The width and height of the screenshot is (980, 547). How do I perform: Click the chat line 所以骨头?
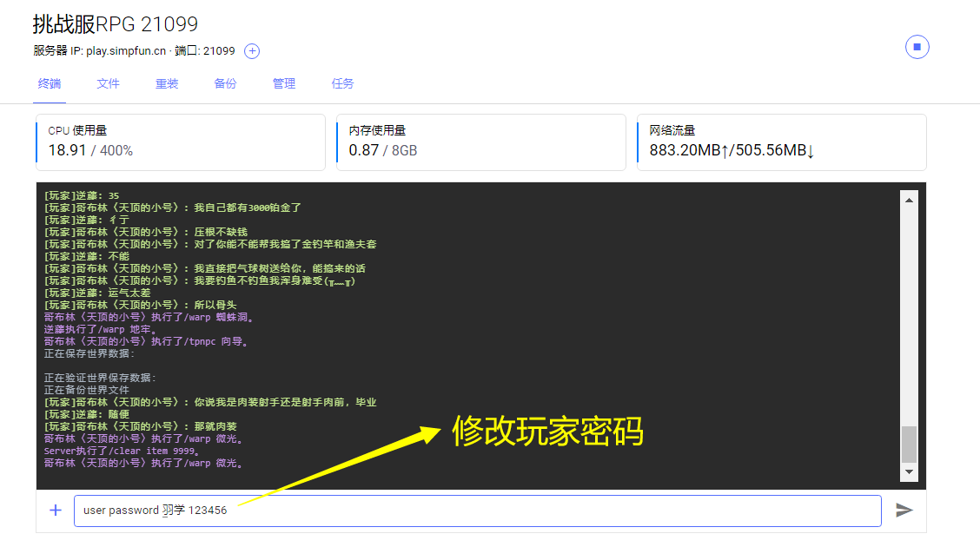141,306
